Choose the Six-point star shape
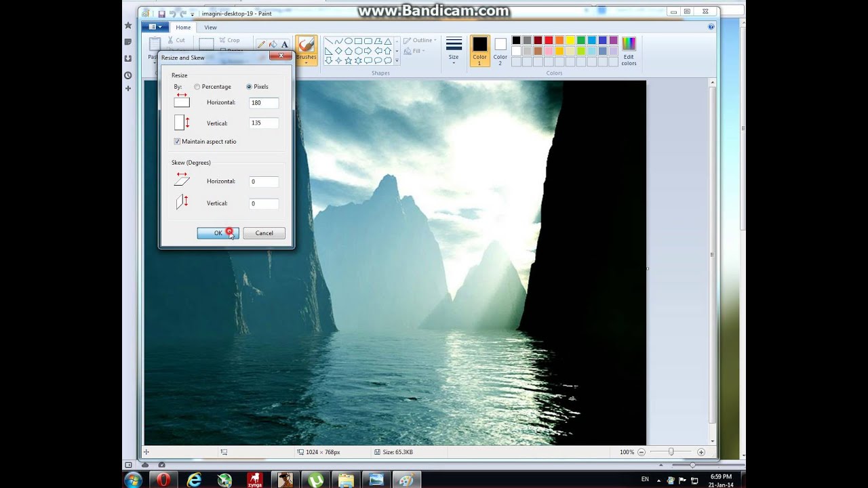 click(x=358, y=60)
